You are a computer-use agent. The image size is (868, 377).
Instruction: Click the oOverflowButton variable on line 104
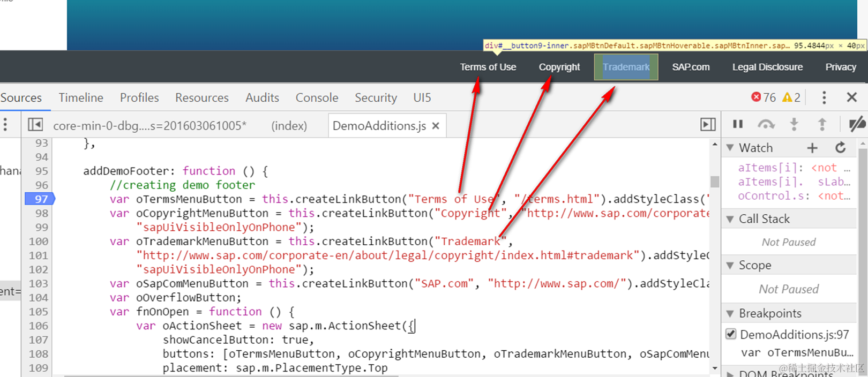pyautogui.click(x=185, y=298)
